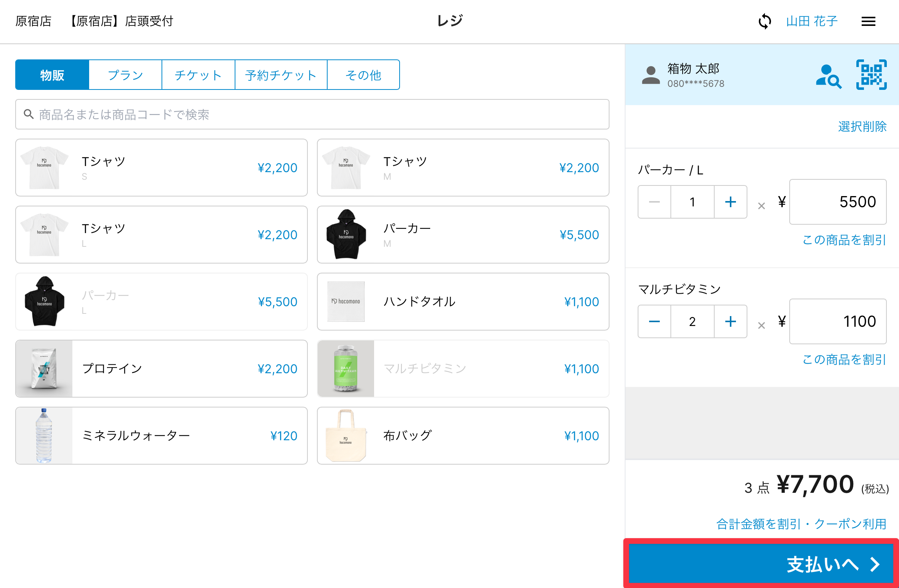Focus the product search field
The height and width of the screenshot is (588, 899).
[312, 115]
